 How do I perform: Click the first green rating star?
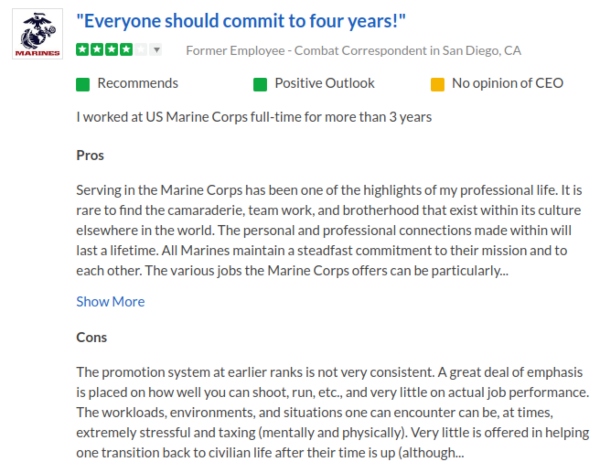tap(83, 50)
